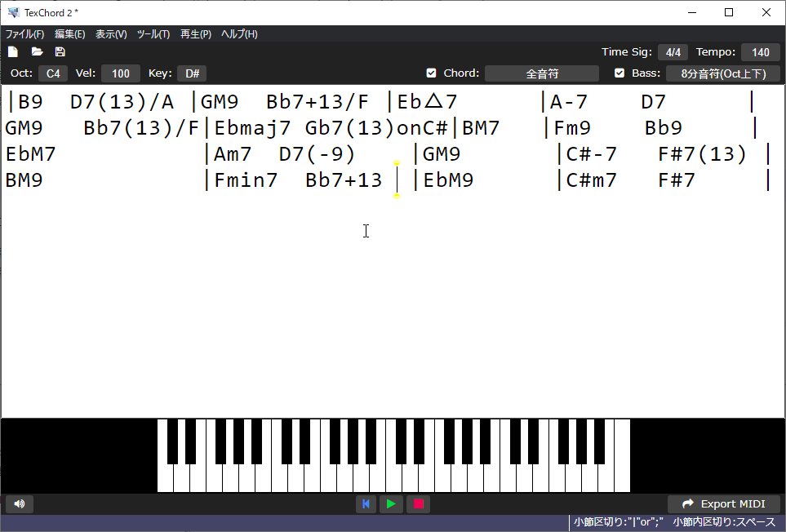Open the ツール(T) menu
Screen dimensions: 786x532
(153, 34)
